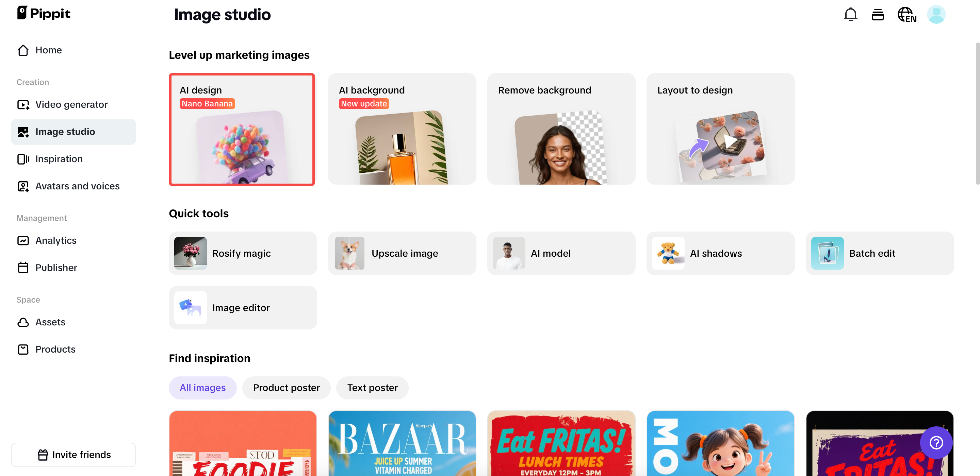Open the user profile avatar

point(936,14)
